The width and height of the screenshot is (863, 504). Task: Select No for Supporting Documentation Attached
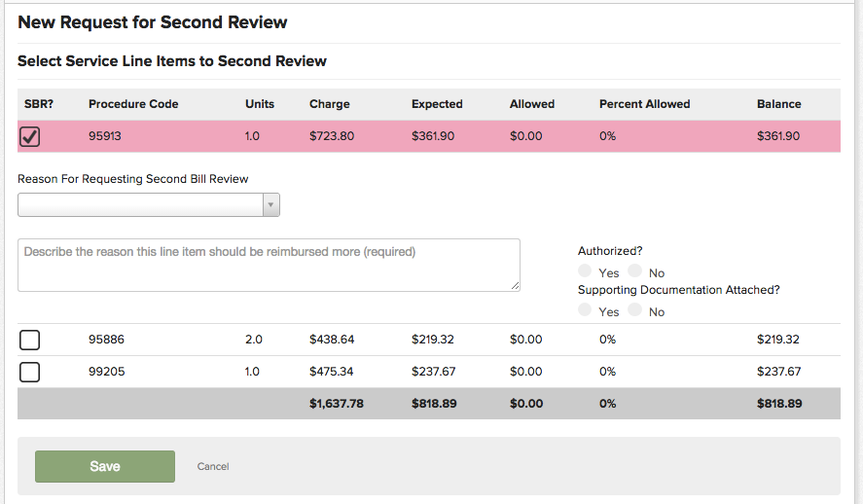click(x=635, y=310)
